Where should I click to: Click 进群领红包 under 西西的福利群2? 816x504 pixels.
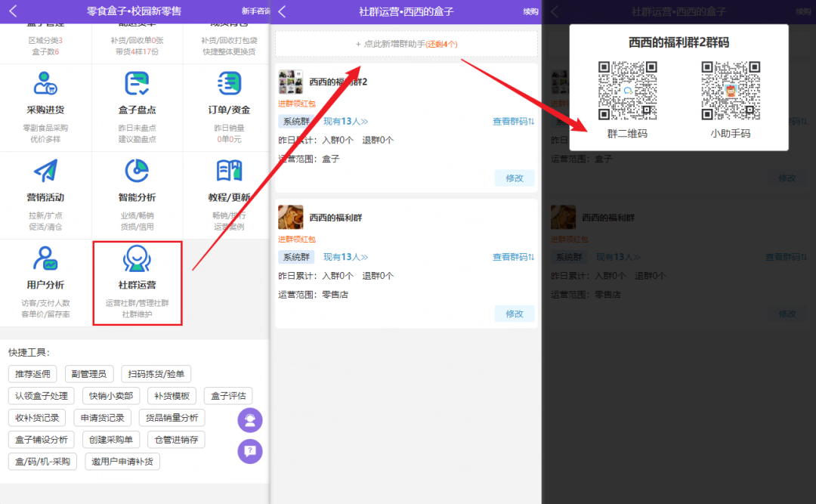tap(297, 104)
